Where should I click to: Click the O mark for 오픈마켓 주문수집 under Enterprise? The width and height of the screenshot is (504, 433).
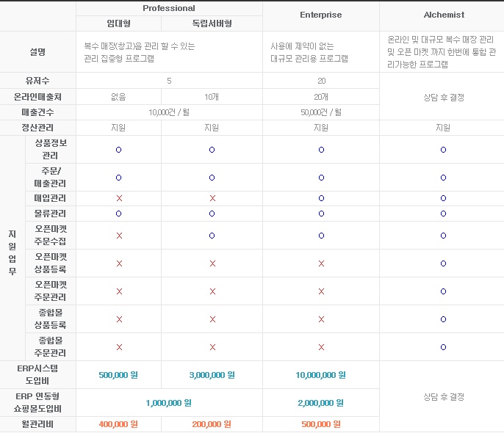point(321,236)
